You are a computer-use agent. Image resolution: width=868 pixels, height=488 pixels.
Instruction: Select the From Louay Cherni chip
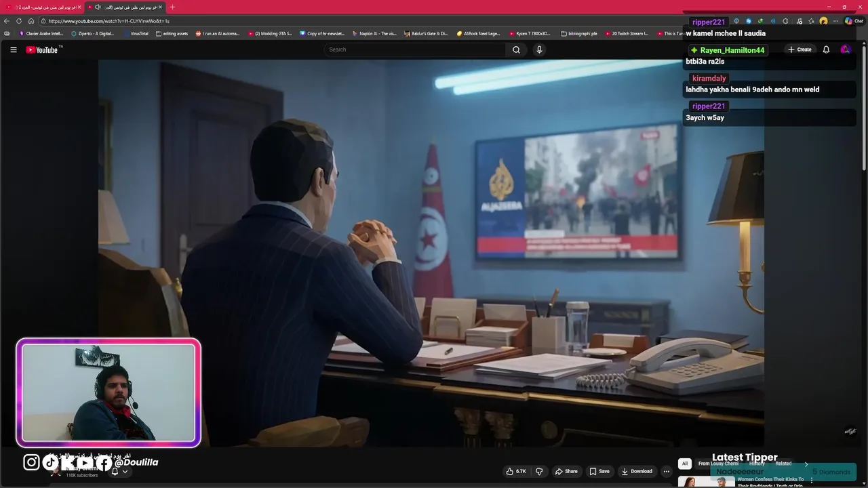[718, 464]
